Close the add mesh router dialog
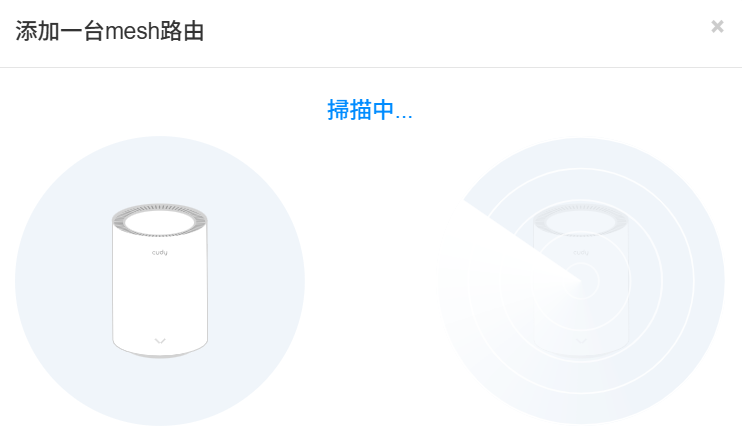The width and height of the screenshot is (742, 447). click(717, 26)
